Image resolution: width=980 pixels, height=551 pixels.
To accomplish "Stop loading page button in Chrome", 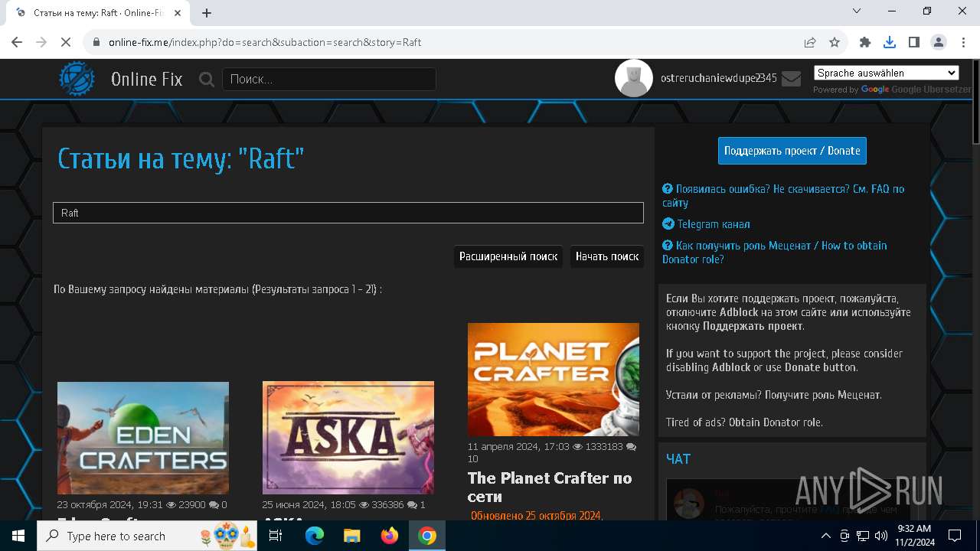I will coord(66,42).
